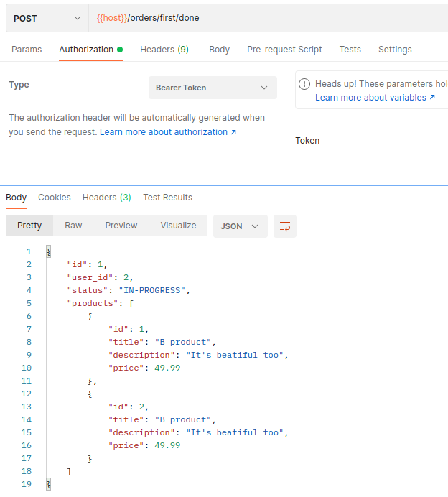Click the "B product" value on line 14

(x=183, y=419)
